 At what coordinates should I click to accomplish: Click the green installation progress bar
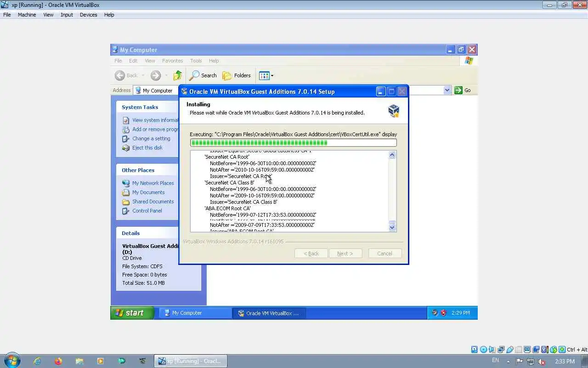click(x=293, y=143)
